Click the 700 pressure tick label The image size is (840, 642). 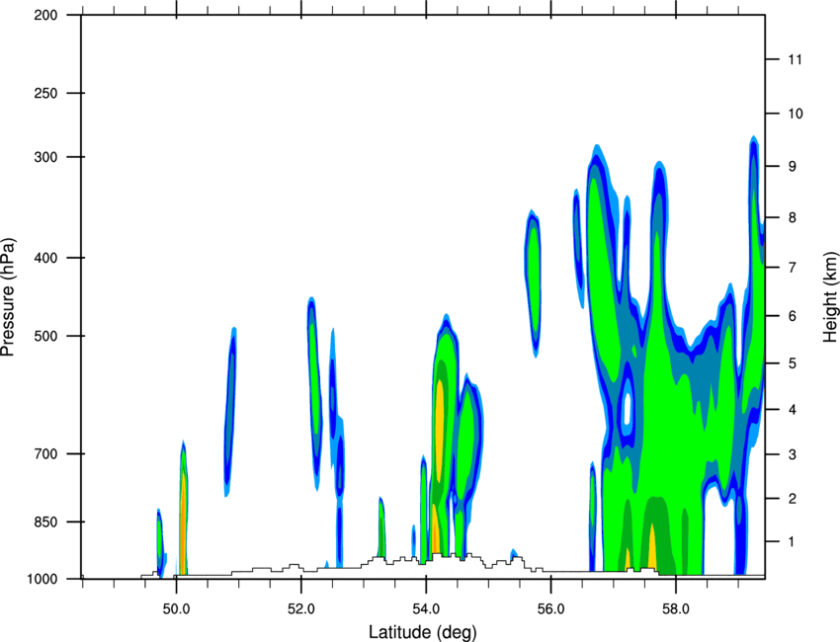pyautogui.click(x=46, y=454)
